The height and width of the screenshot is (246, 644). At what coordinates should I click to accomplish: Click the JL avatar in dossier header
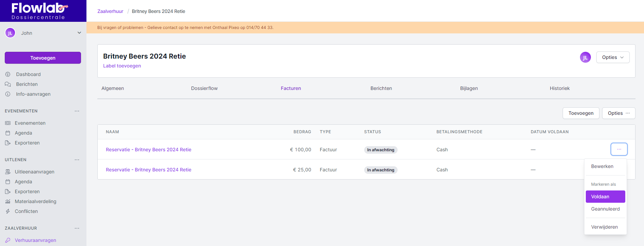click(585, 58)
